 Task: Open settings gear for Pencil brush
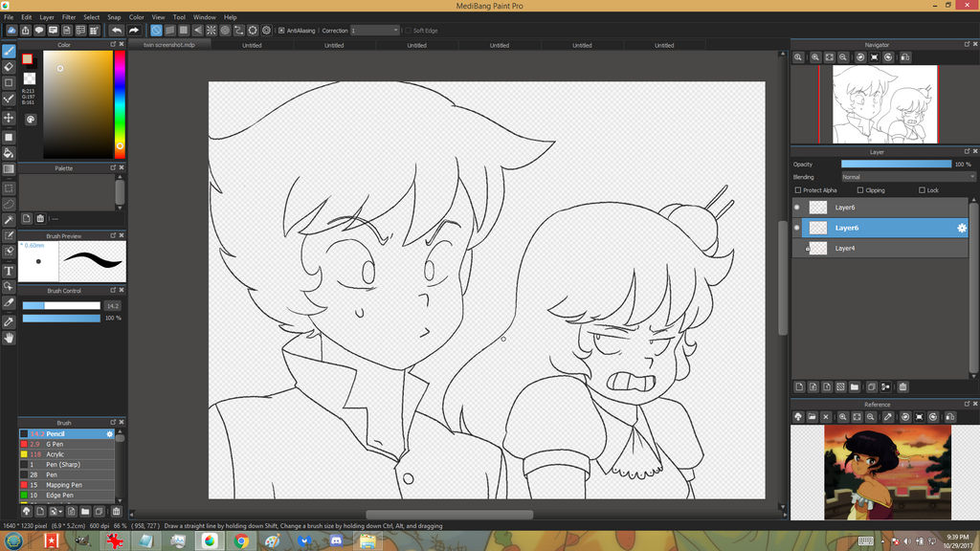coord(110,433)
